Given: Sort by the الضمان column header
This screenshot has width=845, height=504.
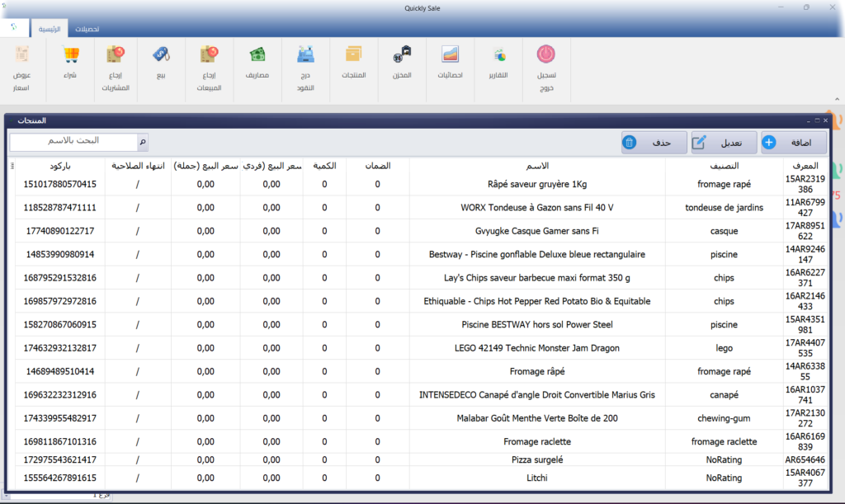Looking at the screenshot, I should [x=377, y=166].
